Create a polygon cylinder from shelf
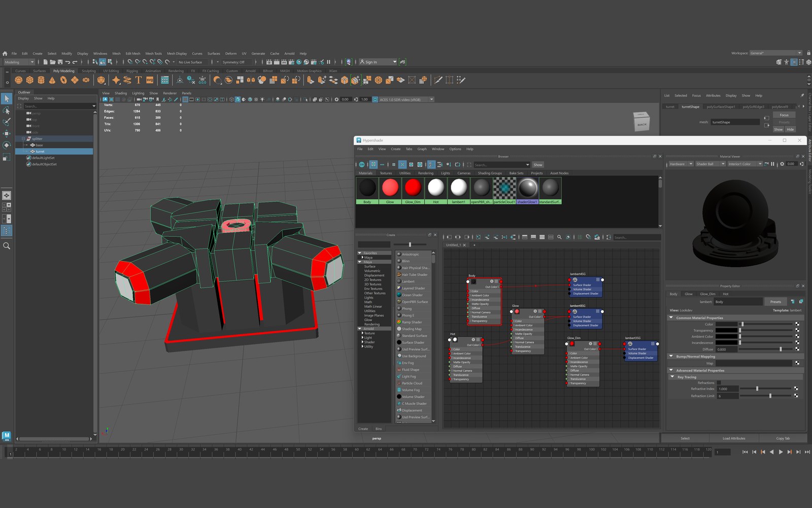The image size is (812, 508). tap(41, 80)
